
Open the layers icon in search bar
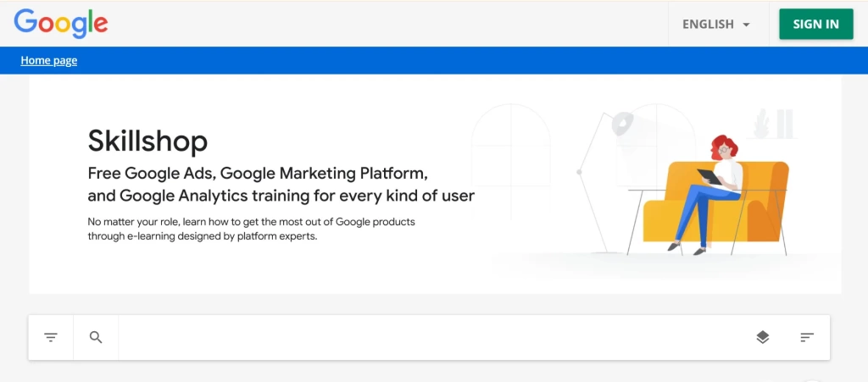click(x=762, y=337)
